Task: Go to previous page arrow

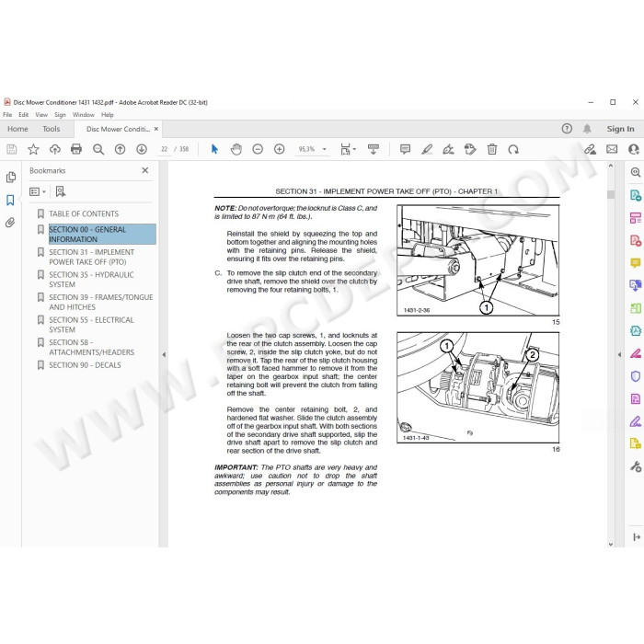Action: coord(120,149)
